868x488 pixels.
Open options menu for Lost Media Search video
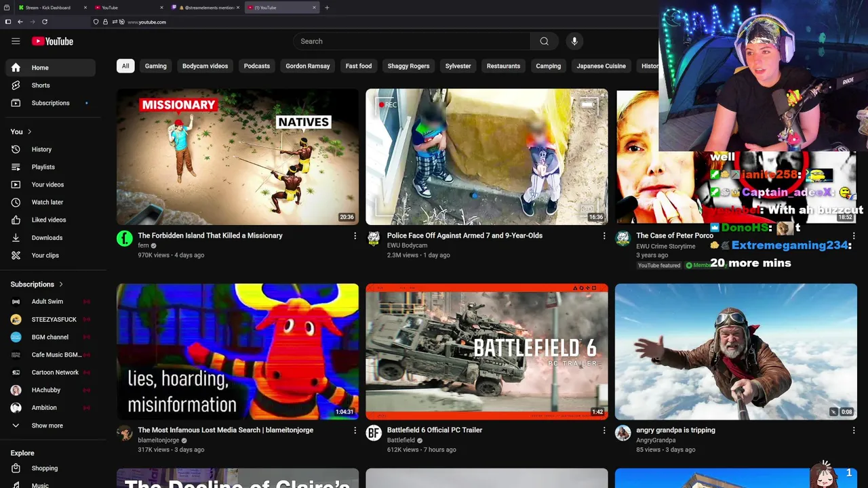pos(355,430)
